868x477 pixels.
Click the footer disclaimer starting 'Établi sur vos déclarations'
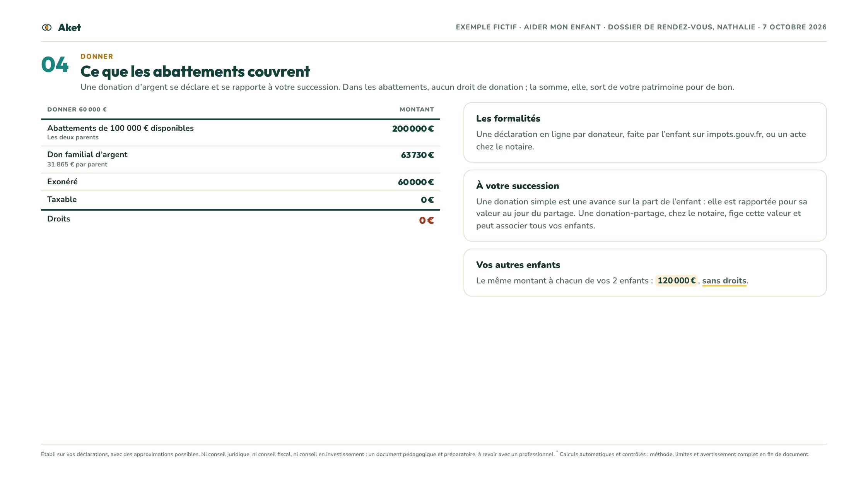[425, 454]
